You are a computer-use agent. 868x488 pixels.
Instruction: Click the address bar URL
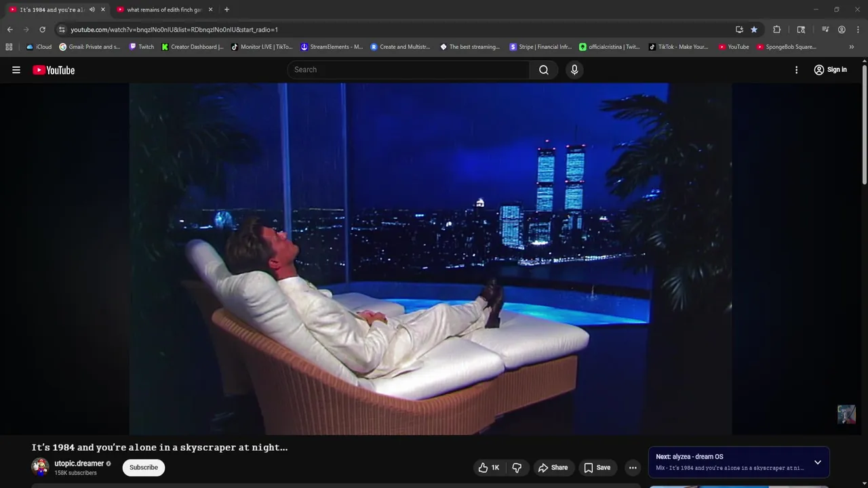174,30
